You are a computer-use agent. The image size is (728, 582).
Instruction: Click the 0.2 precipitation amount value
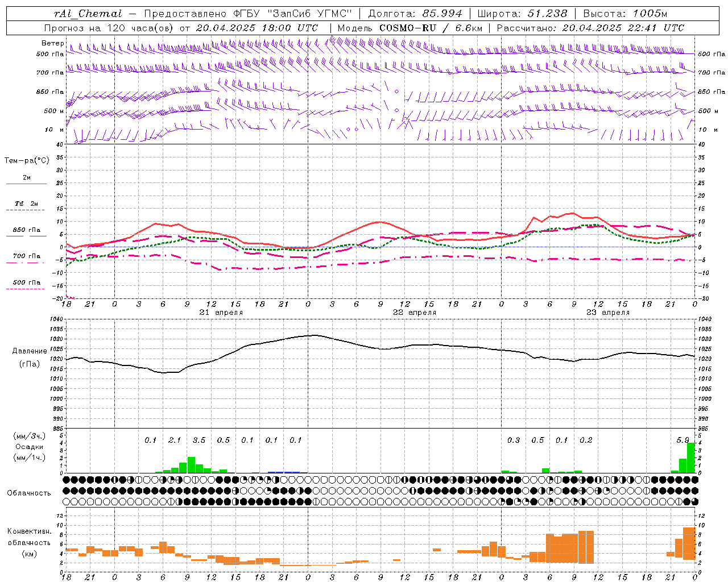(586, 440)
